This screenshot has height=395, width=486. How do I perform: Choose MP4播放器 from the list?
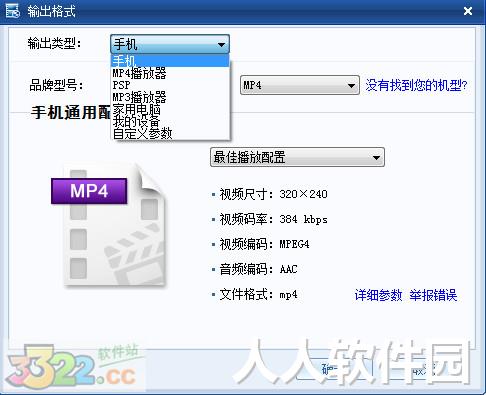(170, 73)
